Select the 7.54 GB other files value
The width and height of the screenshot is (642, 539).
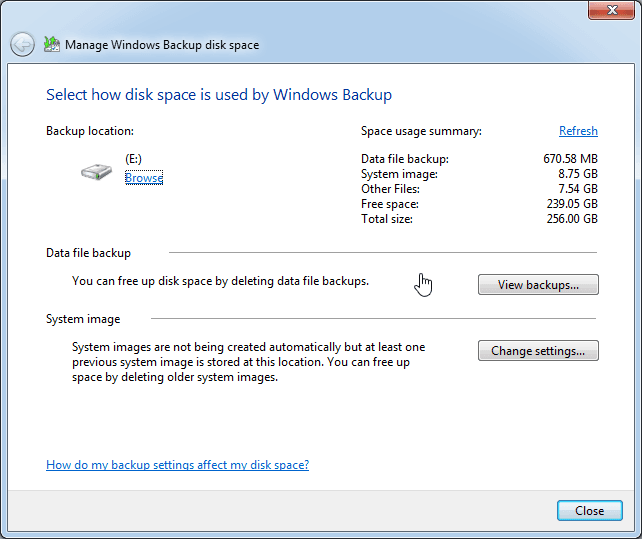[578, 189]
